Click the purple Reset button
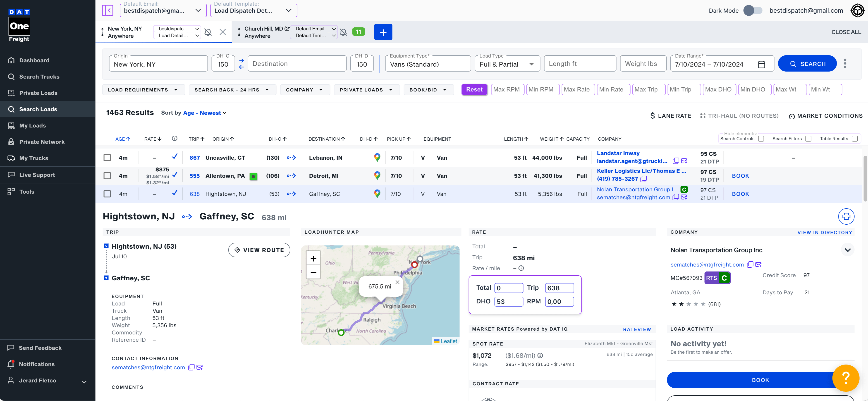This screenshot has height=401, width=868. pos(474,89)
